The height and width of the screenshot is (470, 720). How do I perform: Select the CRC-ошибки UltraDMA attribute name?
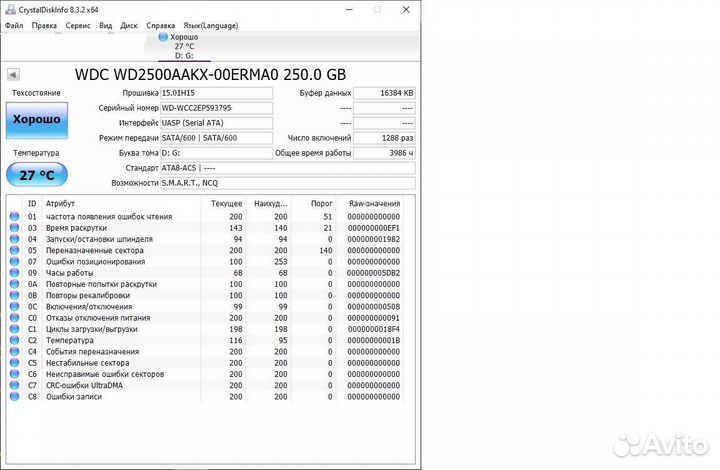tap(84, 385)
